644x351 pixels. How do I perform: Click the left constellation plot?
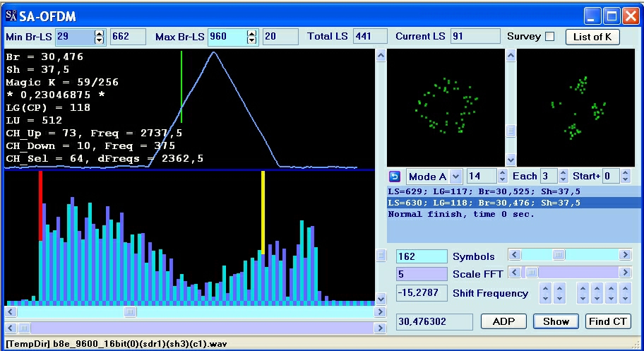pos(446,107)
